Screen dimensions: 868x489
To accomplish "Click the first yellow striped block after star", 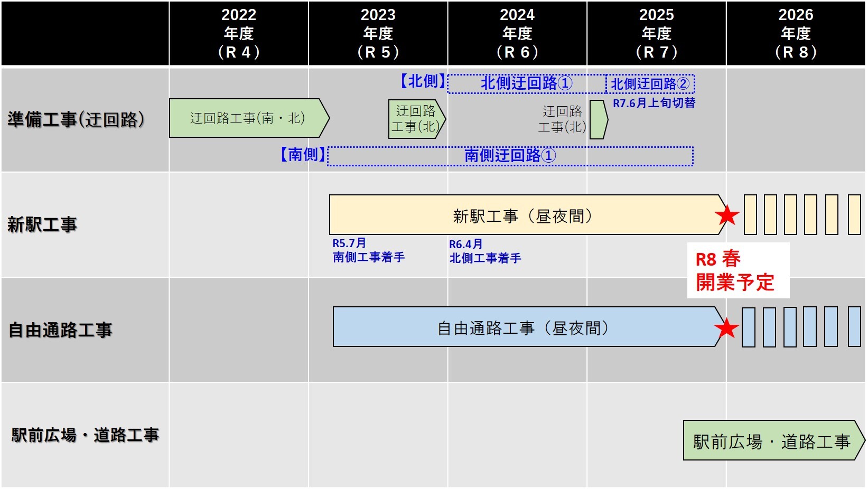I will tap(750, 215).
